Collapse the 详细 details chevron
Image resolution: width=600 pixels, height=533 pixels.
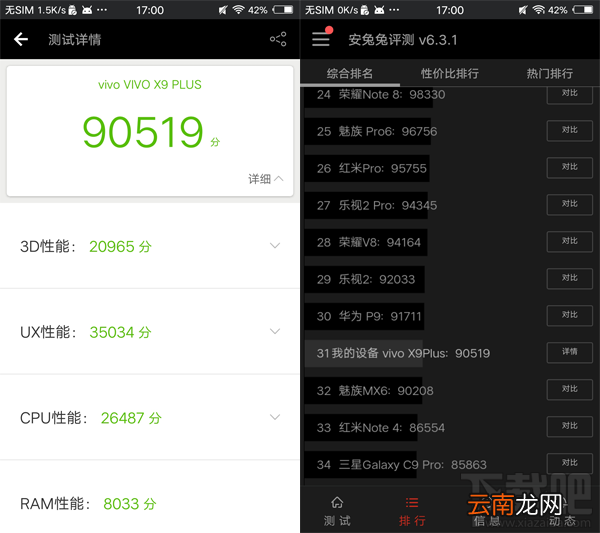279,178
